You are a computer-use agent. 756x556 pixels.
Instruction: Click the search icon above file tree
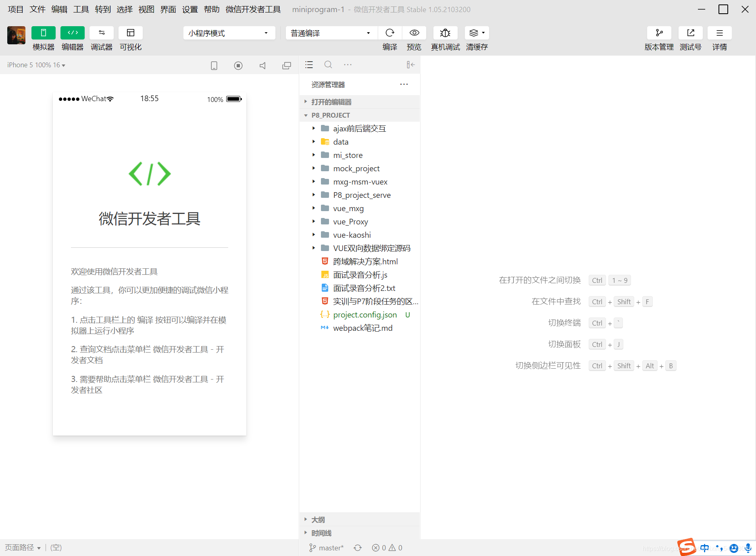328,64
